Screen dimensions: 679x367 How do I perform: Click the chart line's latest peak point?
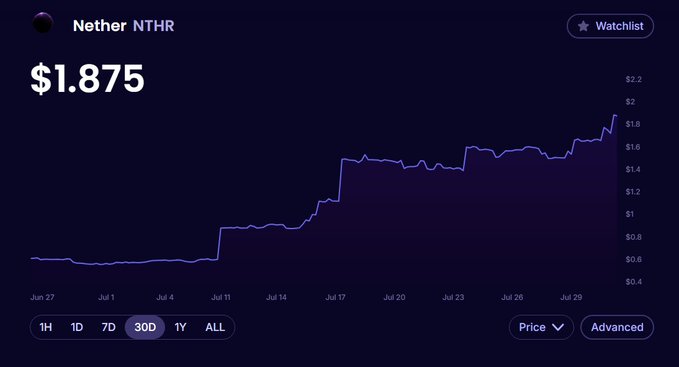[x=614, y=115]
